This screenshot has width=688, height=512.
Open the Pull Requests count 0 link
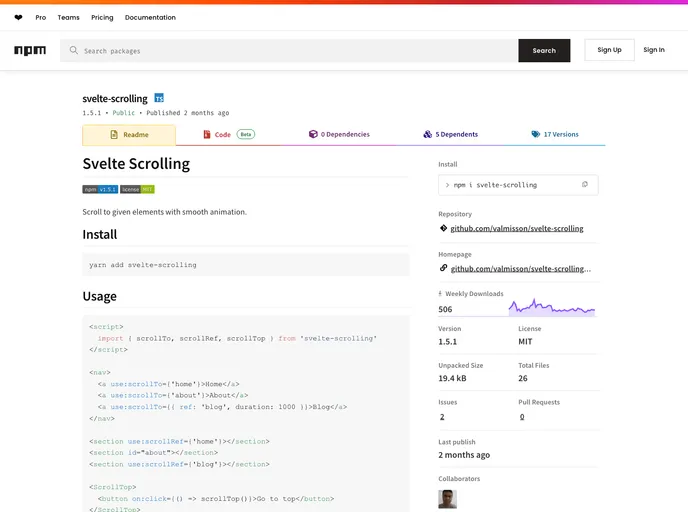522,417
